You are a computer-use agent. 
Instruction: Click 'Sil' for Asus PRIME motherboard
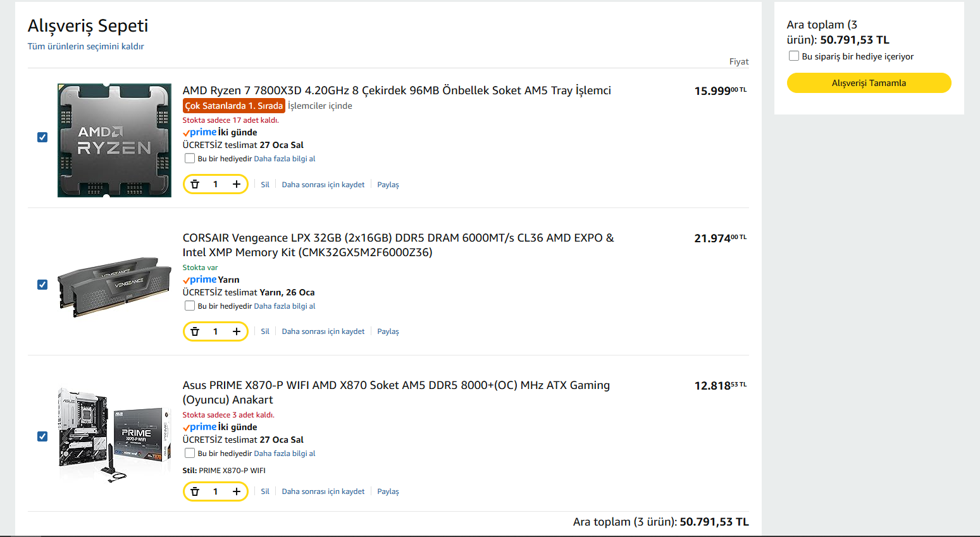[265, 491]
